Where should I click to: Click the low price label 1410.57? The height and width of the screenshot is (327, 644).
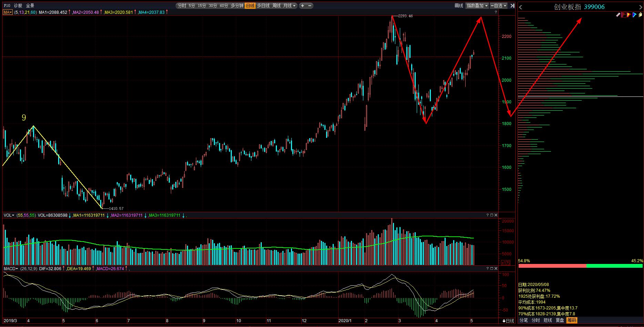tap(116, 208)
